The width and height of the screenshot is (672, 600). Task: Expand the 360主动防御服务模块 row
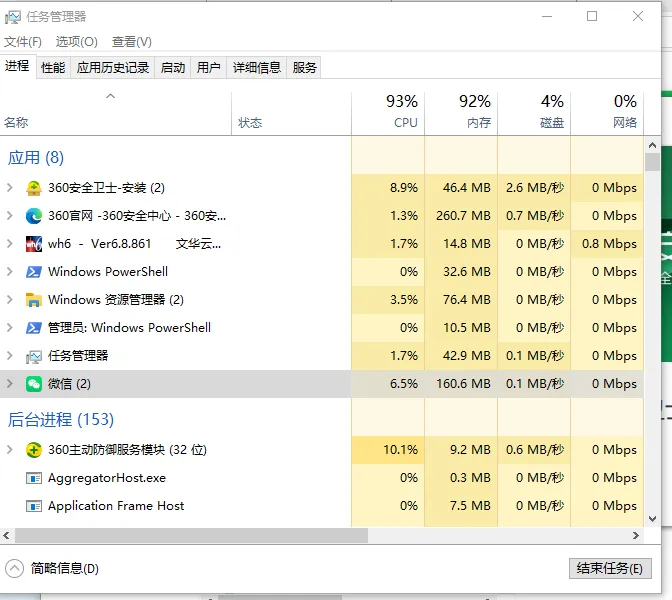(9, 449)
